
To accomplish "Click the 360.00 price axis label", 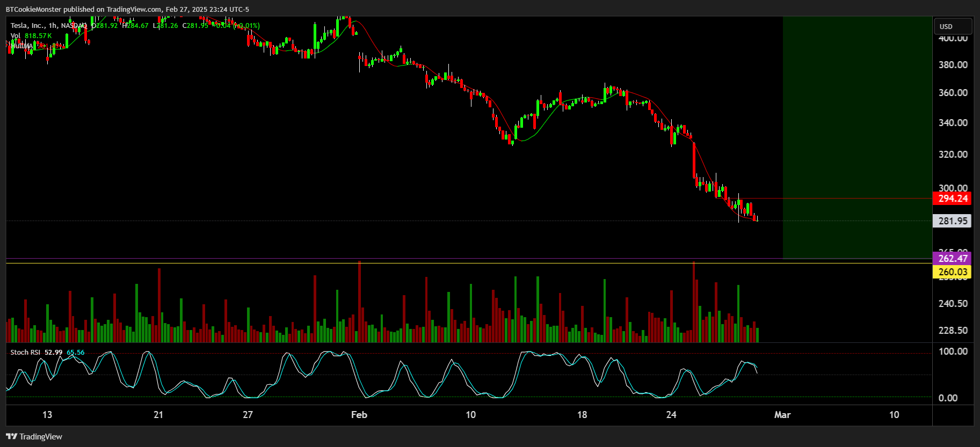I will point(953,93).
